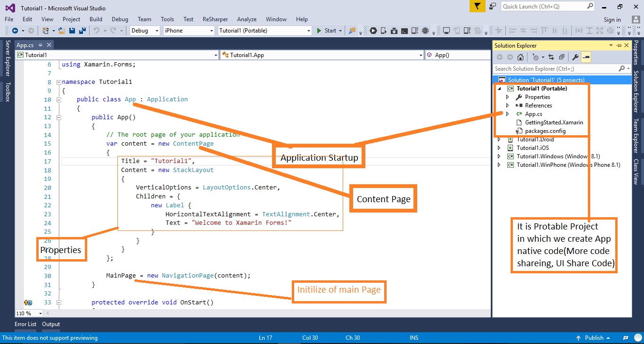Click Publish in the status bar

[594, 338]
